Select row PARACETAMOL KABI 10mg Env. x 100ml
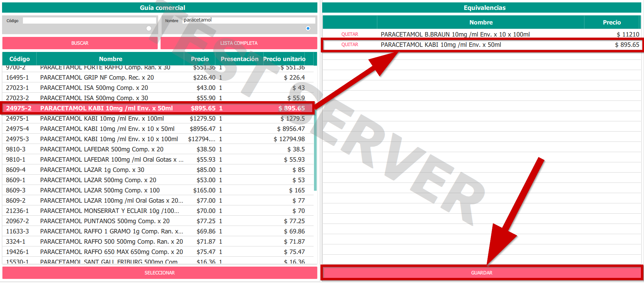Viewport: 644px width, 283px height. (x=102, y=119)
